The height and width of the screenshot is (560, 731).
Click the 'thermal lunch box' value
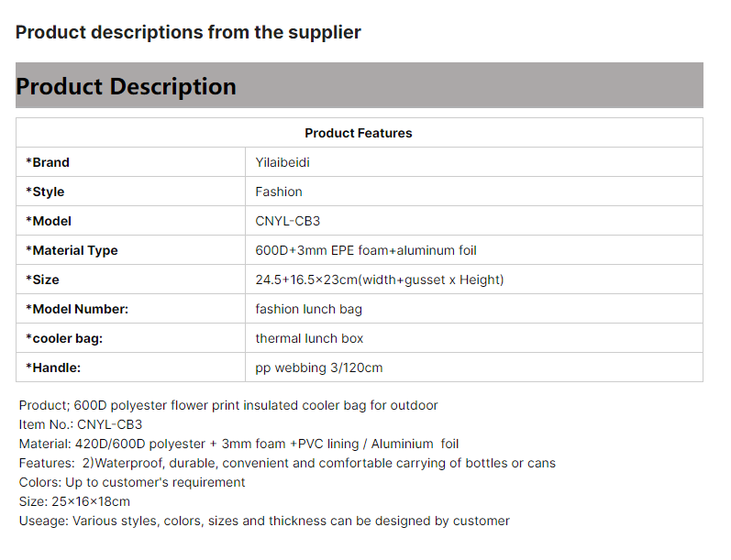coord(309,338)
